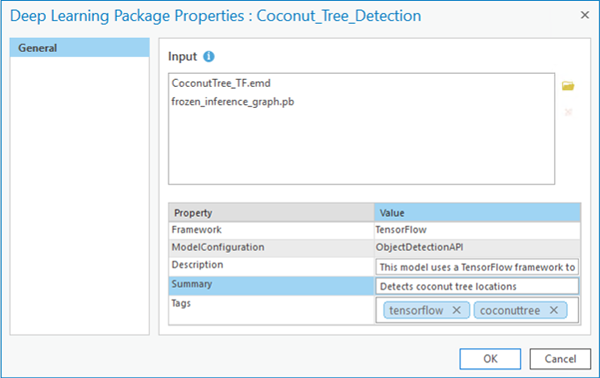Select the General tab

80,48
